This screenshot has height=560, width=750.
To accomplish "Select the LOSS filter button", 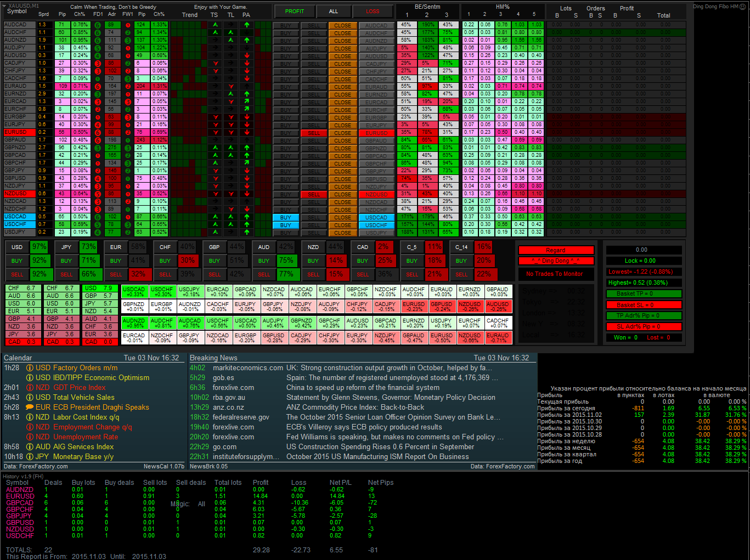I will pyautogui.click(x=373, y=11).
